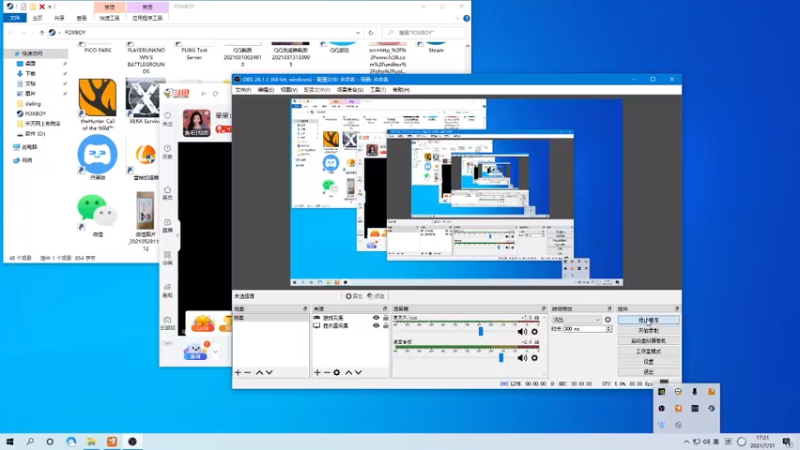800x450 pixels.
Task: Click Explorer search FOXBOY field
Action: [424, 33]
